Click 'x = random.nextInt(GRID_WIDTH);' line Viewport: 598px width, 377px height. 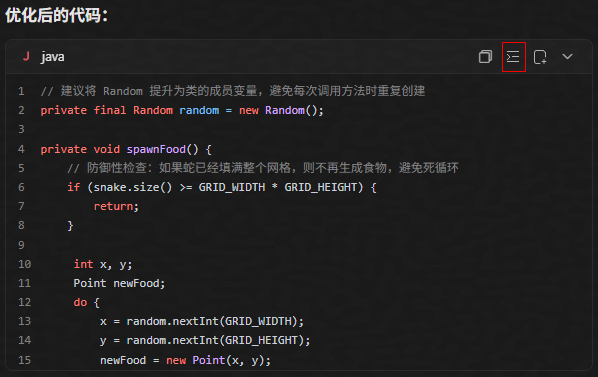pos(202,321)
